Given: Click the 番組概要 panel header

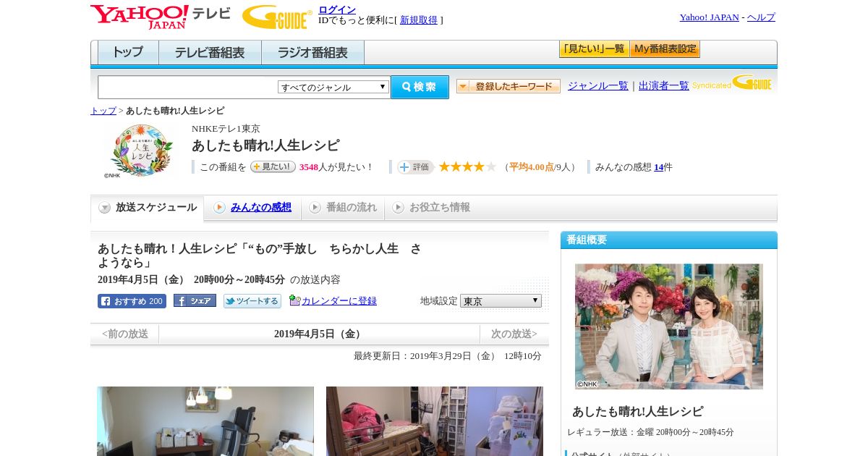Looking at the screenshot, I should click(669, 240).
